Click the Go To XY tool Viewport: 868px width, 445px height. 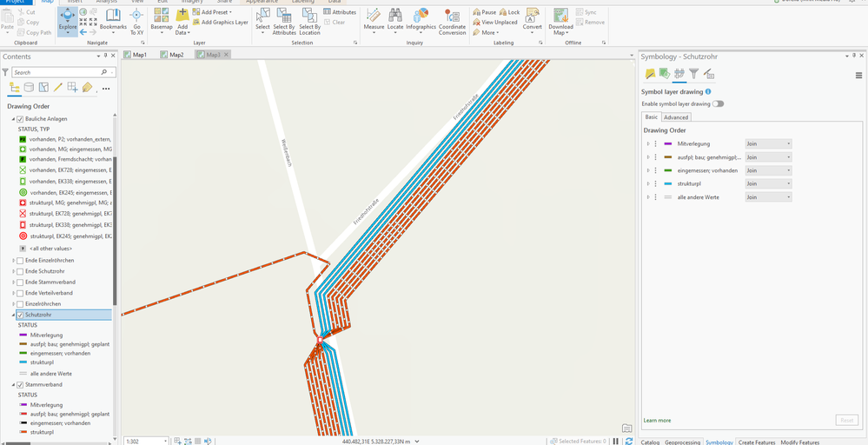[x=136, y=21]
